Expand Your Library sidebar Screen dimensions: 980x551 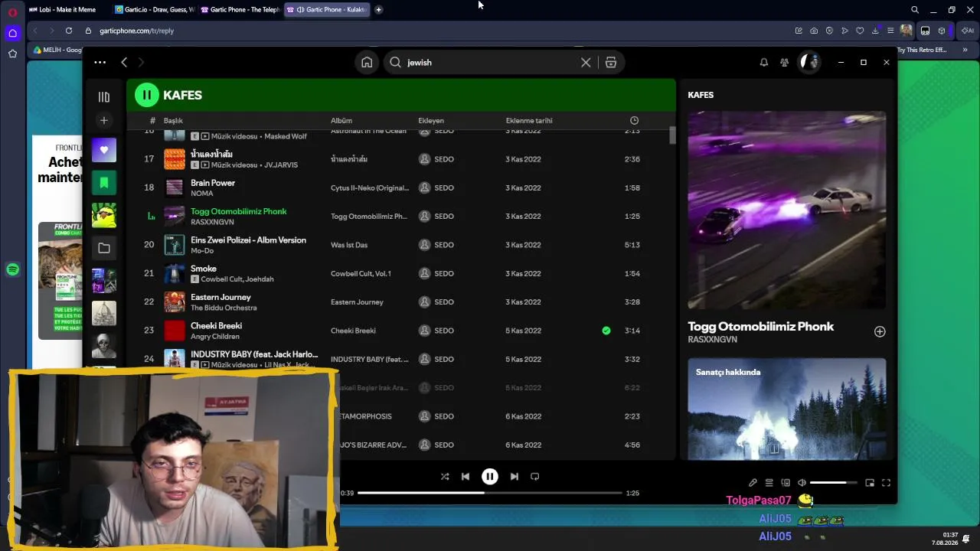(104, 97)
